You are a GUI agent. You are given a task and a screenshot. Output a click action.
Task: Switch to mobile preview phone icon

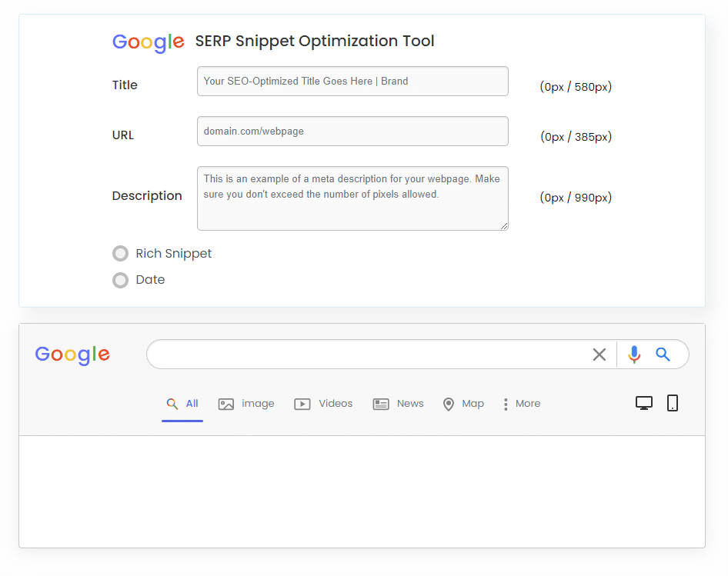tap(673, 403)
